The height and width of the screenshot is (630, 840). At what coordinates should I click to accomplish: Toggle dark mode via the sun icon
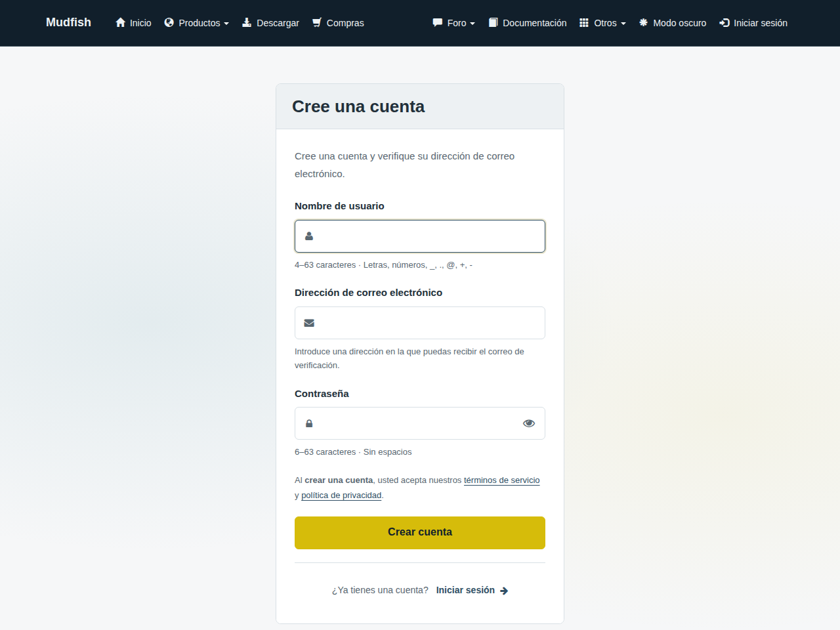coord(644,22)
